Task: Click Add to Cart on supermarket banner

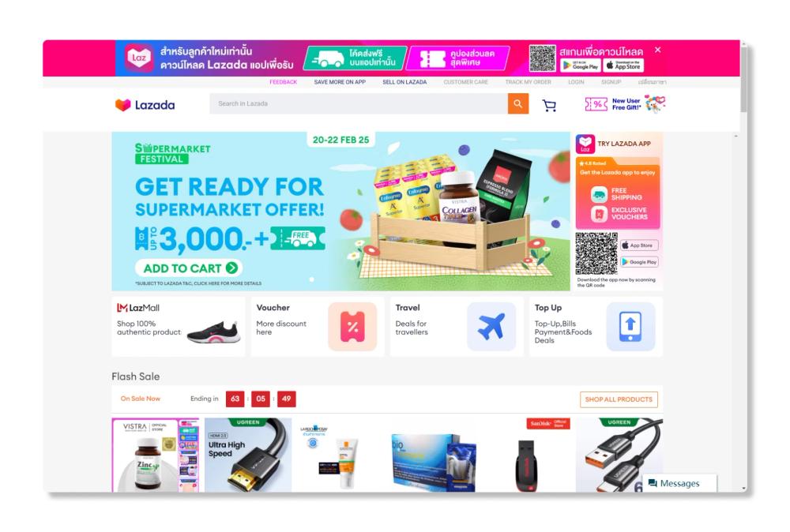Action: (x=189, y=268)
